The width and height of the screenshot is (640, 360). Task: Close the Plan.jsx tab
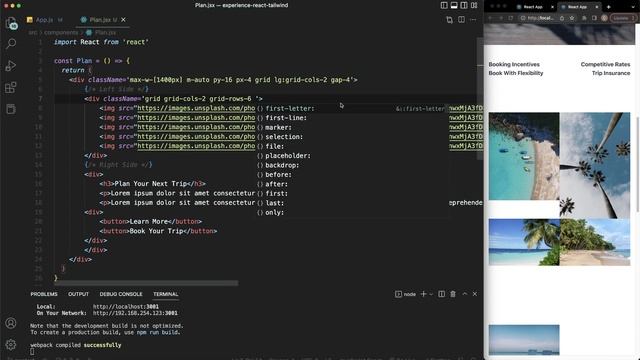pos(123,20)
